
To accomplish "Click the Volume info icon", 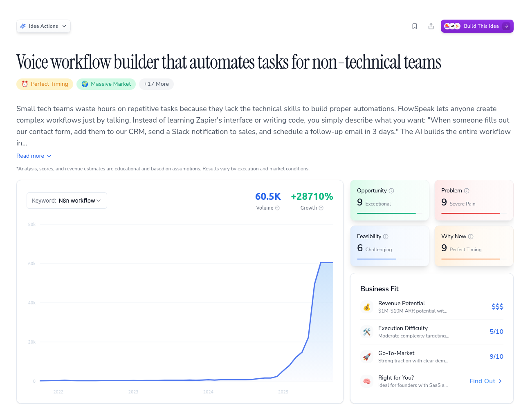I will coord(277,208).
